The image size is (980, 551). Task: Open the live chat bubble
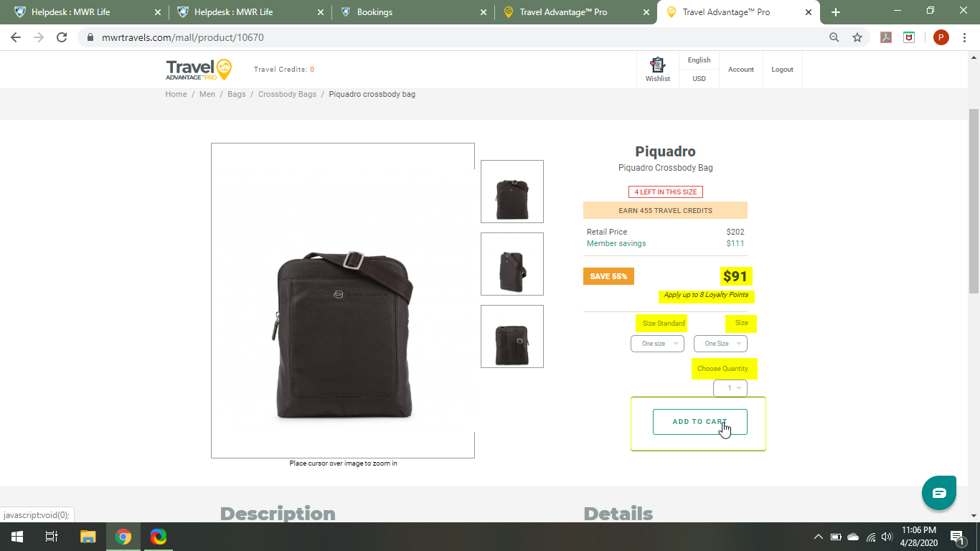coord(939,493)
